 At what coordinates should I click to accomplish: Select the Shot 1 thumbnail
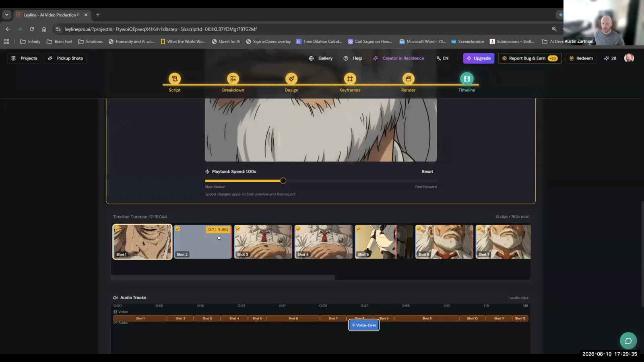point(142,242)
